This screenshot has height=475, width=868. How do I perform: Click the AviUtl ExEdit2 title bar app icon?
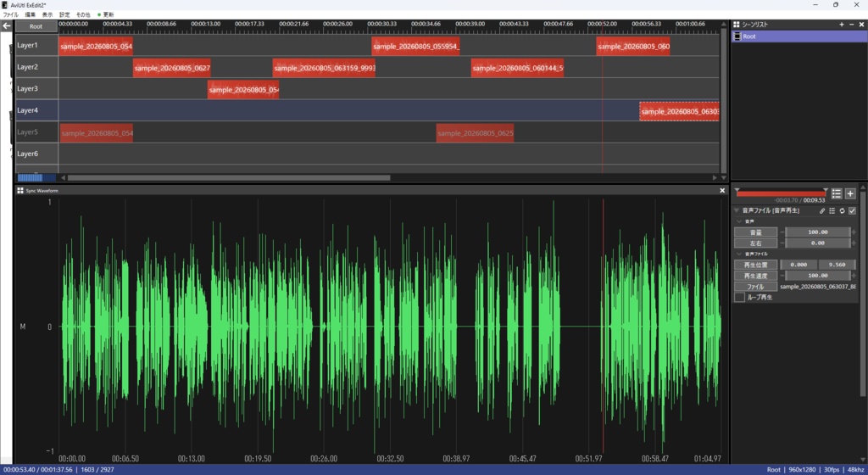tap(4, 4)
